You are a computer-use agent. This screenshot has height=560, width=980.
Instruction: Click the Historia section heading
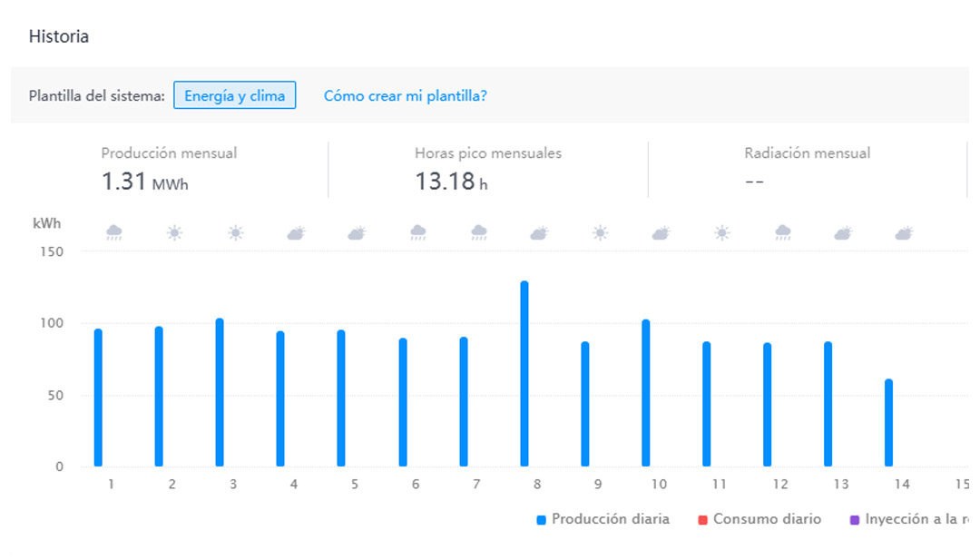(x=59, y=36)
